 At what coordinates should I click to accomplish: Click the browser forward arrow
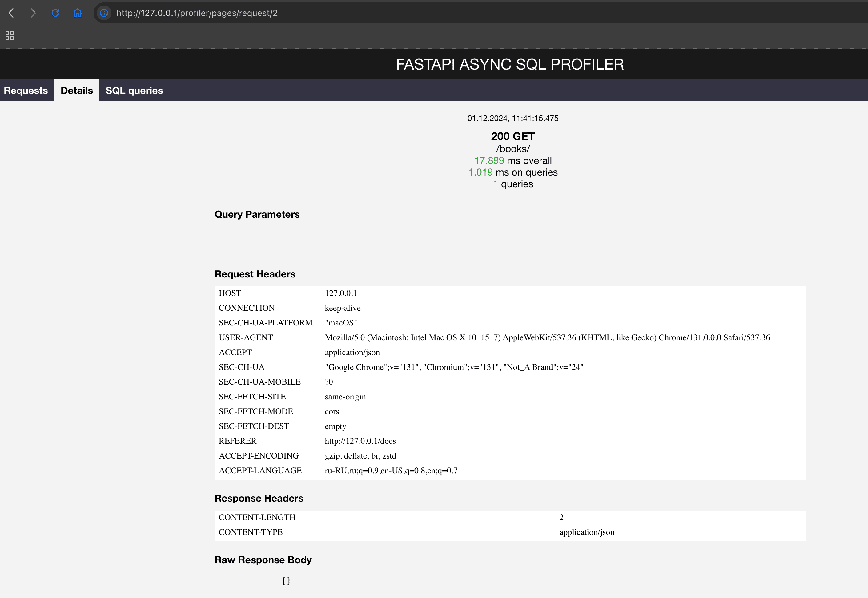pyautogui.click(x=33, y=13)
